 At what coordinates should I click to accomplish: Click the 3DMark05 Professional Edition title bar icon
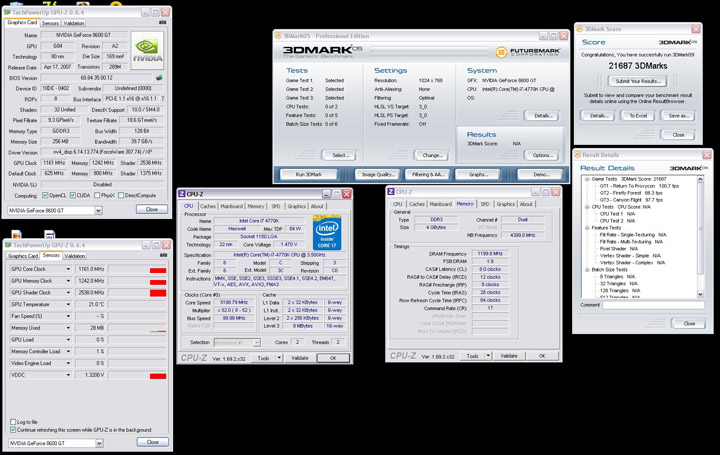click(x=278, y=36)
